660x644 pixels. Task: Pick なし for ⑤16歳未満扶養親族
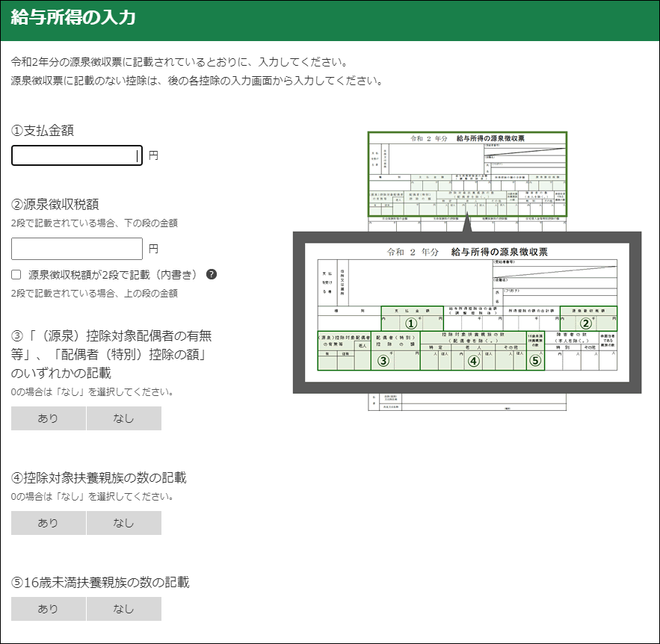coord(124,609)
